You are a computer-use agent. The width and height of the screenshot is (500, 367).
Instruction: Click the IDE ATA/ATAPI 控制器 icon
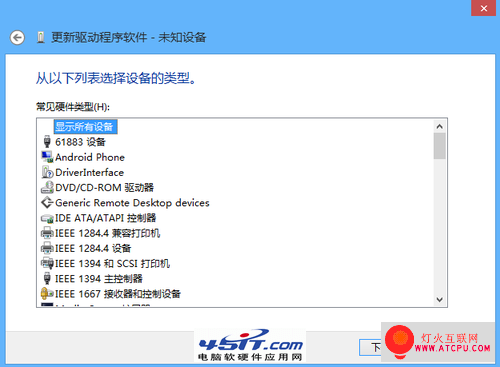coord(47,218)
